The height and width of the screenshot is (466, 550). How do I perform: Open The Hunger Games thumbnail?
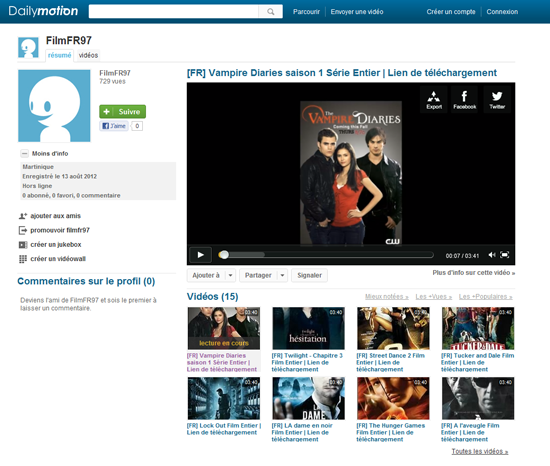(x=393, y=398)
